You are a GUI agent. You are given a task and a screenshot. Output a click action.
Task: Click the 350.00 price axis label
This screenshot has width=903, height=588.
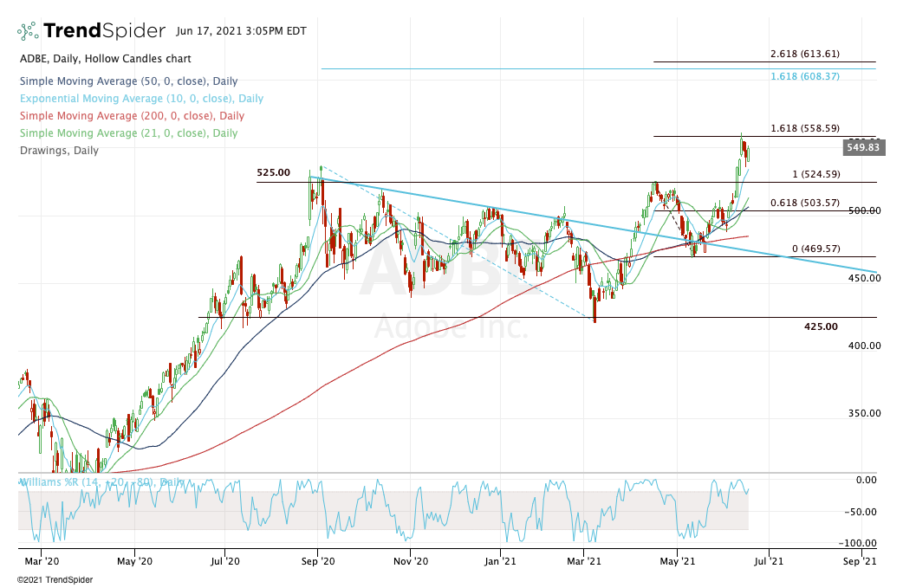tap(864, 413)
